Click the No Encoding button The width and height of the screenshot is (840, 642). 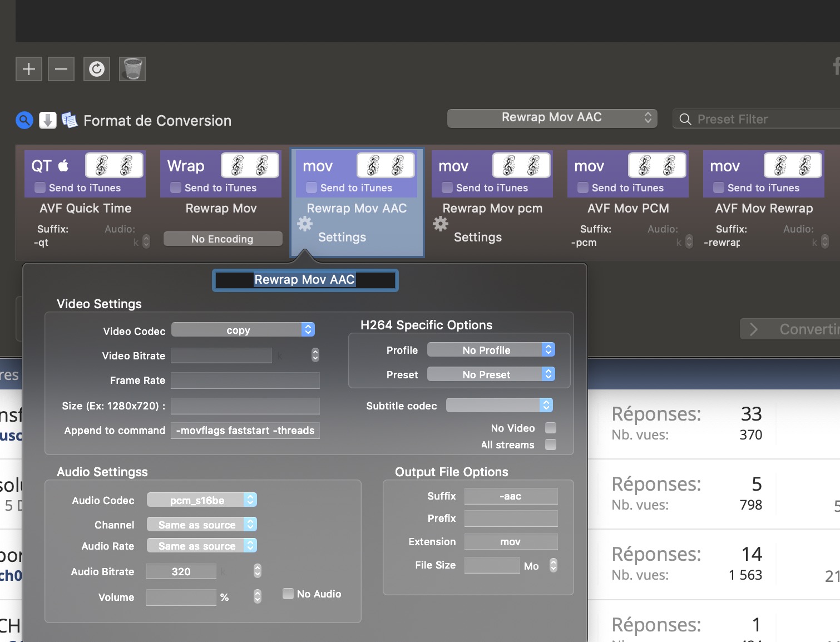tap(223, 239)
